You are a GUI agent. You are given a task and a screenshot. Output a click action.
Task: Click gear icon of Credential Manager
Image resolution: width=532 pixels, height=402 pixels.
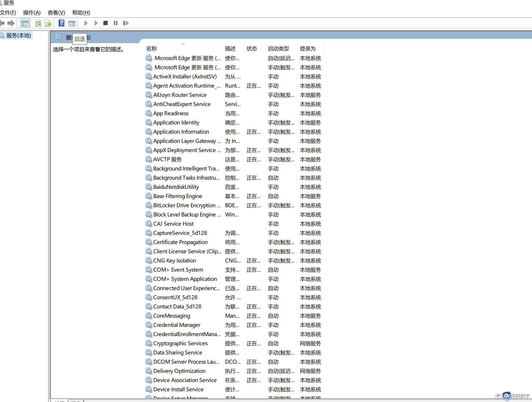(x=149, y=325)
